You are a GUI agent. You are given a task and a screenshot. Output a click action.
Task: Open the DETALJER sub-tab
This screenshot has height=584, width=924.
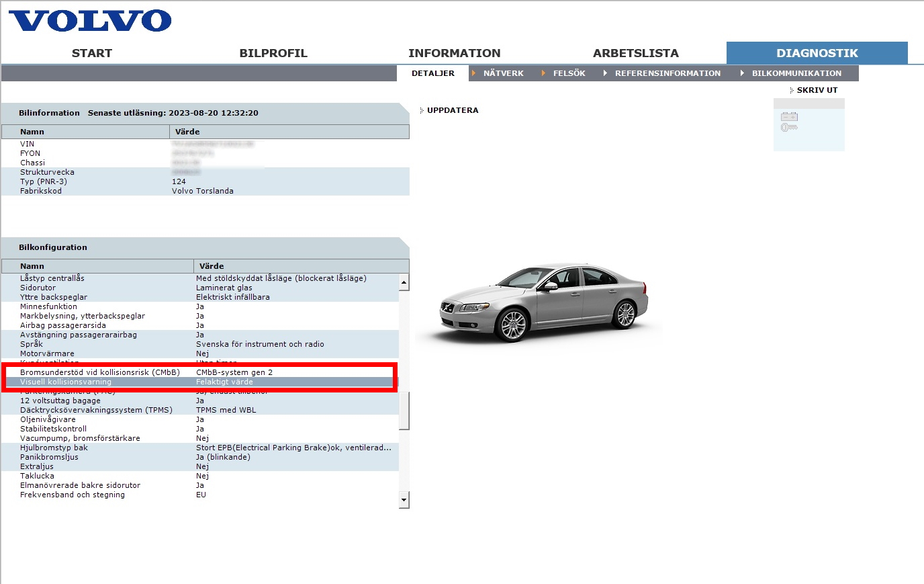pos(433,73)
